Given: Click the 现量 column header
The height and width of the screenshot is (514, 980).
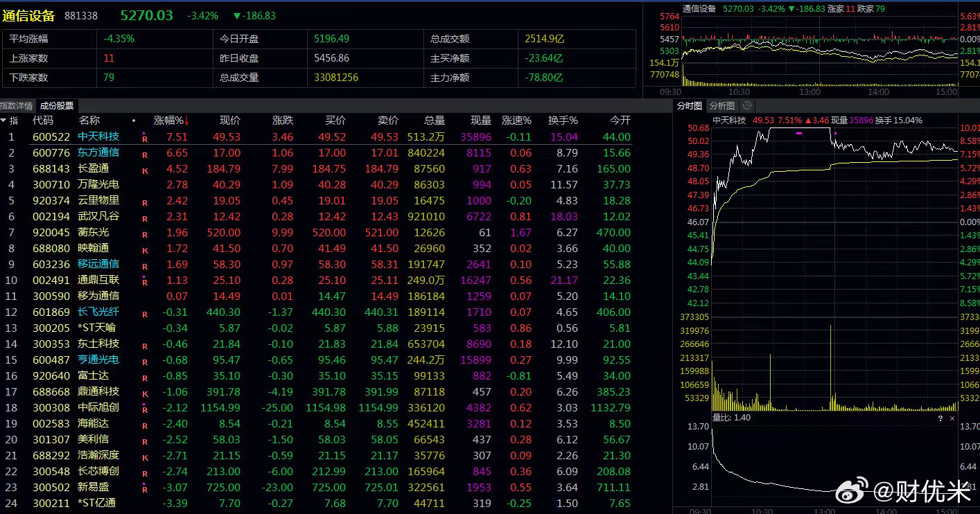Looking at the screenshot, I should coord(480,121).
